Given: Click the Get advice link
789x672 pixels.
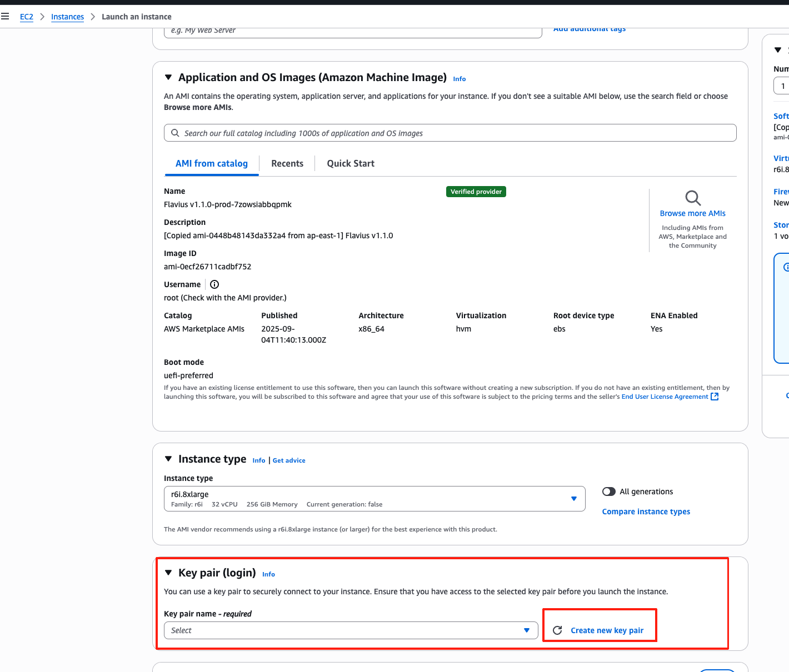Looking at the screenshot, I should [x=289, y=460].
